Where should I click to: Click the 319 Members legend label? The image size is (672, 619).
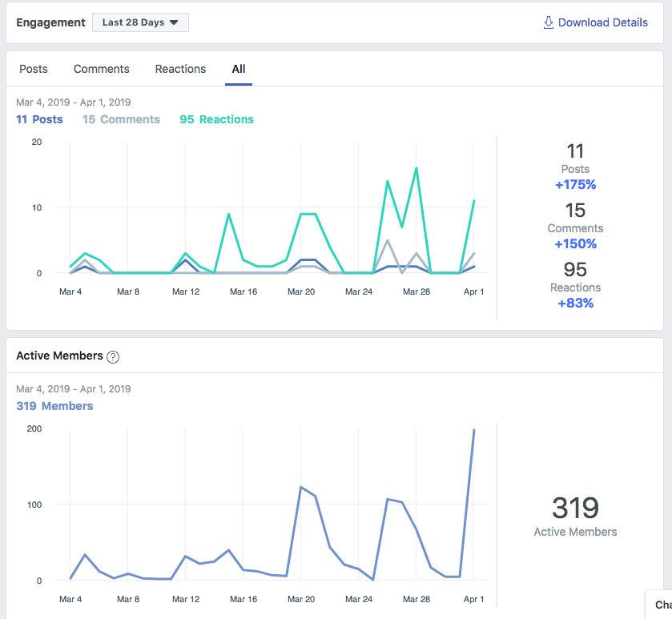click(x=54, y=406)
